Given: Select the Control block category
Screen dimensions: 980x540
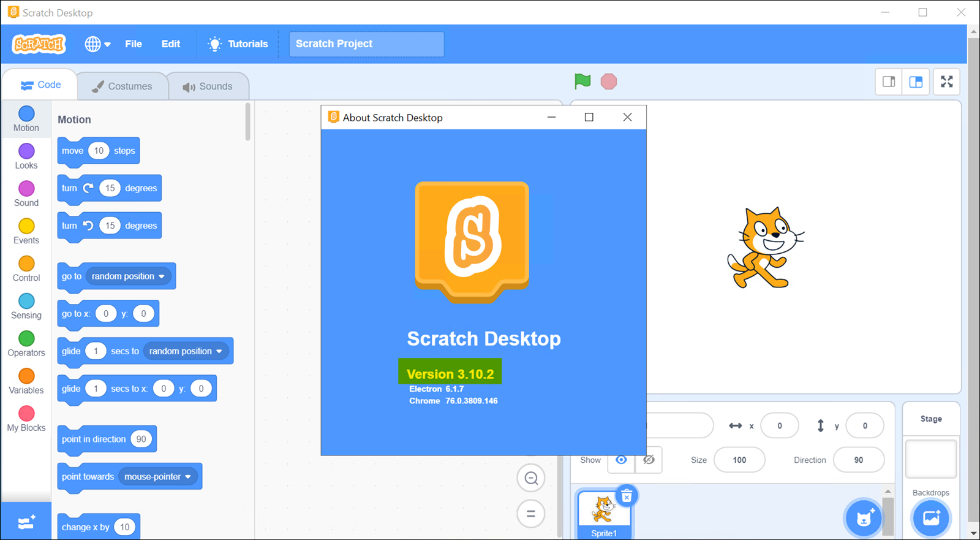Looking at the screenshot, I should pyautogui.click(x=26, y=269).
